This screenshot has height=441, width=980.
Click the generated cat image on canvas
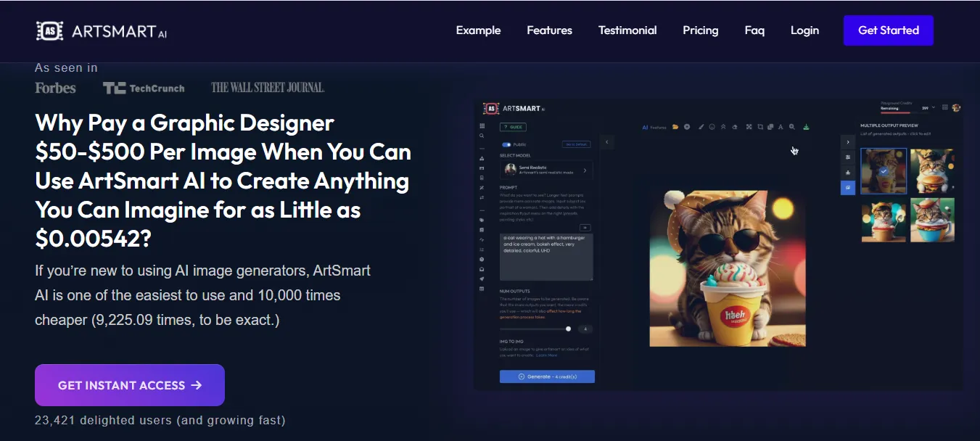tap(728, 268)
